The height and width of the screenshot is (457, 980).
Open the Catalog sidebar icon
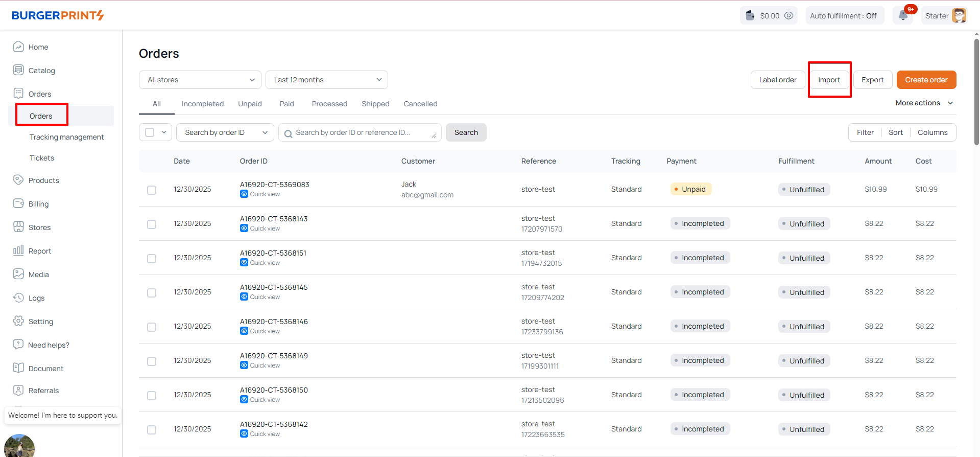point(18,70)
